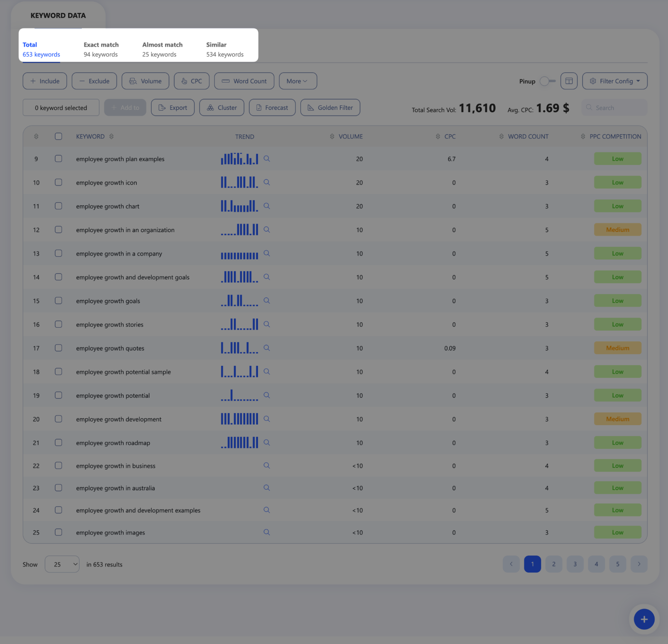Switch to the Similar keywords tab

(x=225, y=49)
